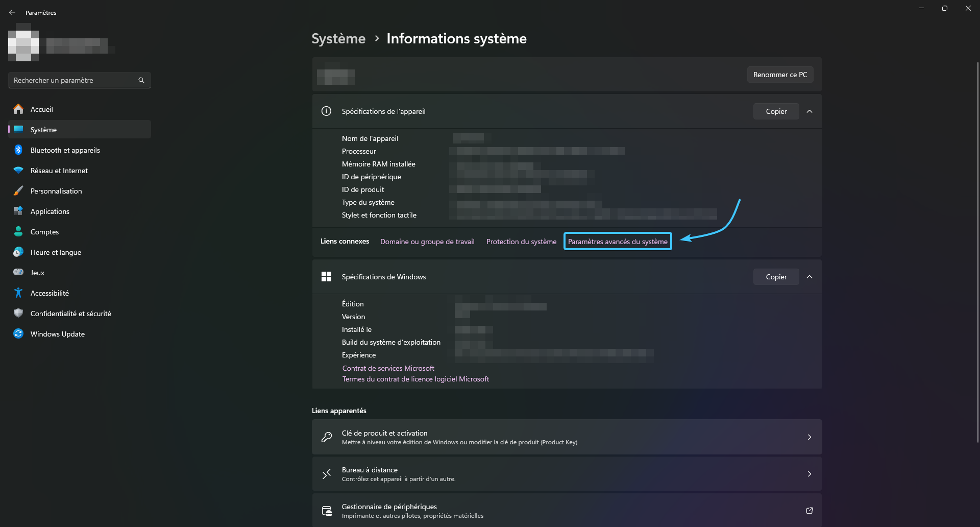This screenshot has width=980, height=527.
Task: Click the Accessibilité figure icon
Action: coord(18,293)
